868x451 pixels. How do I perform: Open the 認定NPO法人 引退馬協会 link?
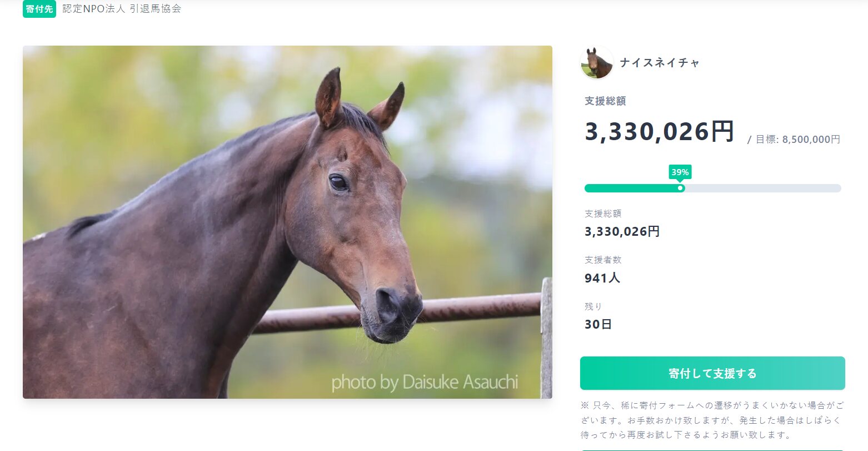[122, 9]
